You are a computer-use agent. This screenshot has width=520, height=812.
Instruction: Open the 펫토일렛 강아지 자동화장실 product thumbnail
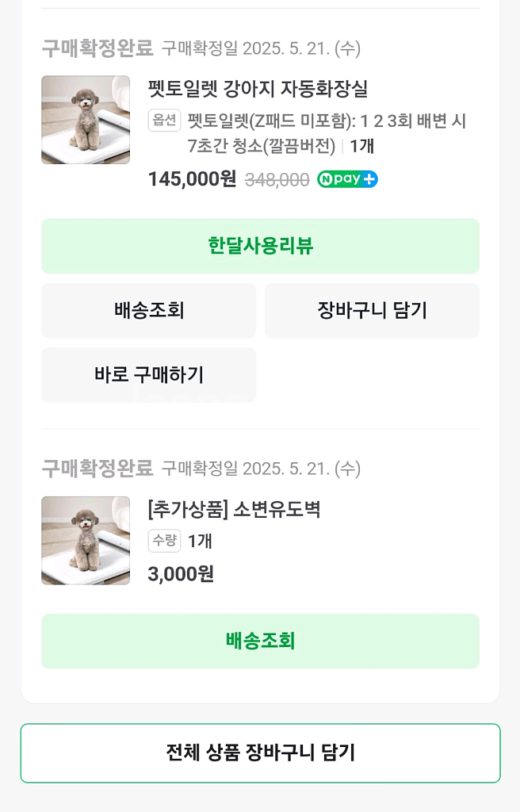(x=86, y=120)
